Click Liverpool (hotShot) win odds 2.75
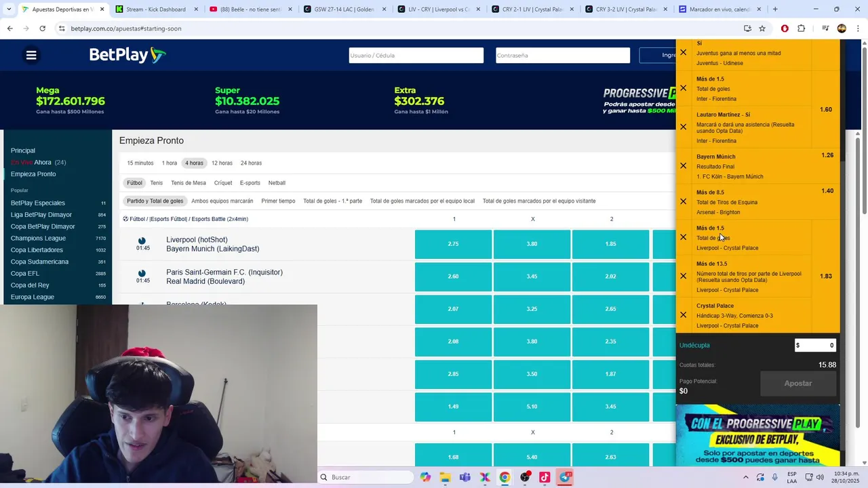Viewport: 868px width, 488px height. pos(453,244)
